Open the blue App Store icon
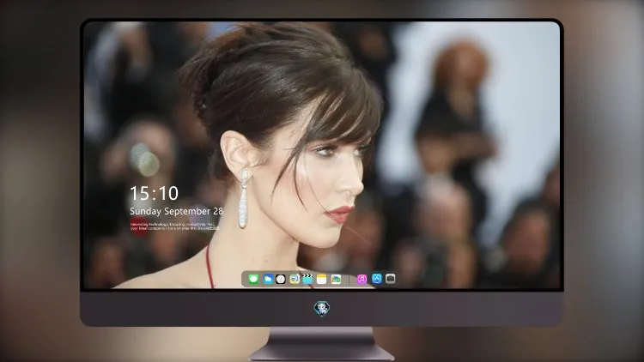Viewport: 644px width, 362px height. [377, 279]
